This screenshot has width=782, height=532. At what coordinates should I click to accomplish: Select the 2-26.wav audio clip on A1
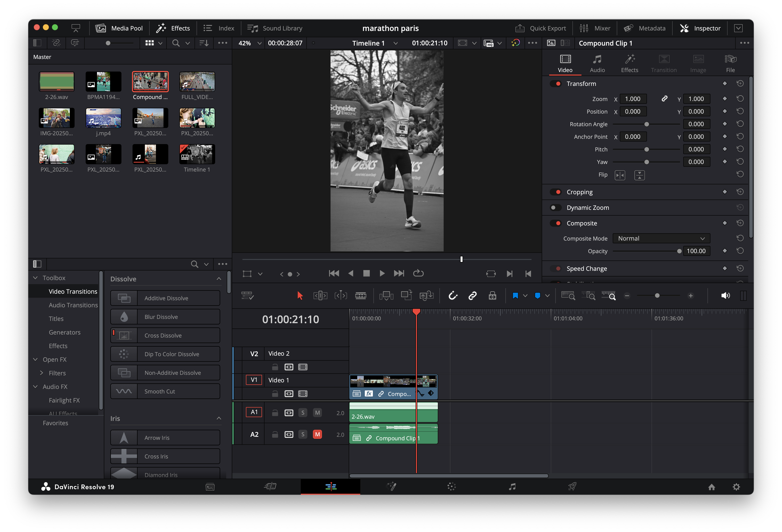393,413
